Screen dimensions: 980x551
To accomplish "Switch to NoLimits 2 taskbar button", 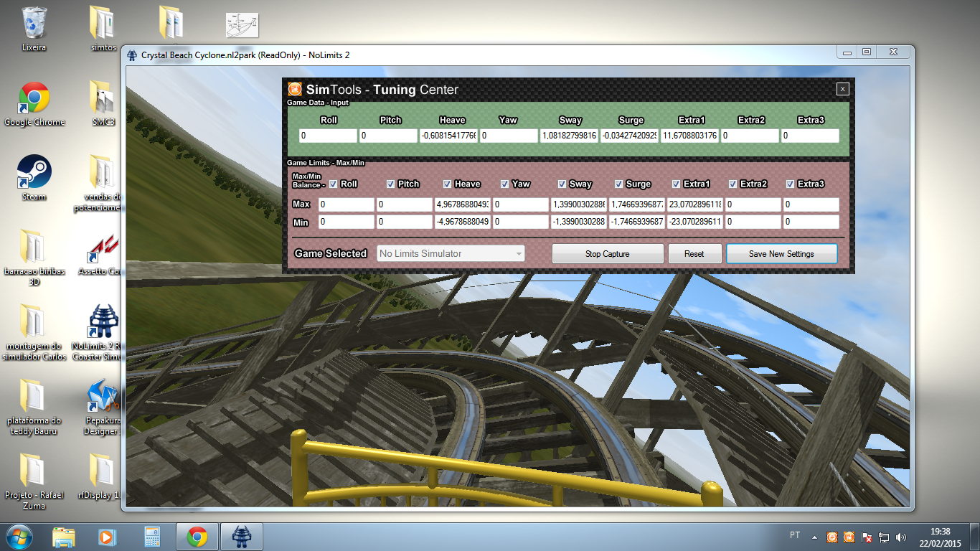I will point(242,537).
